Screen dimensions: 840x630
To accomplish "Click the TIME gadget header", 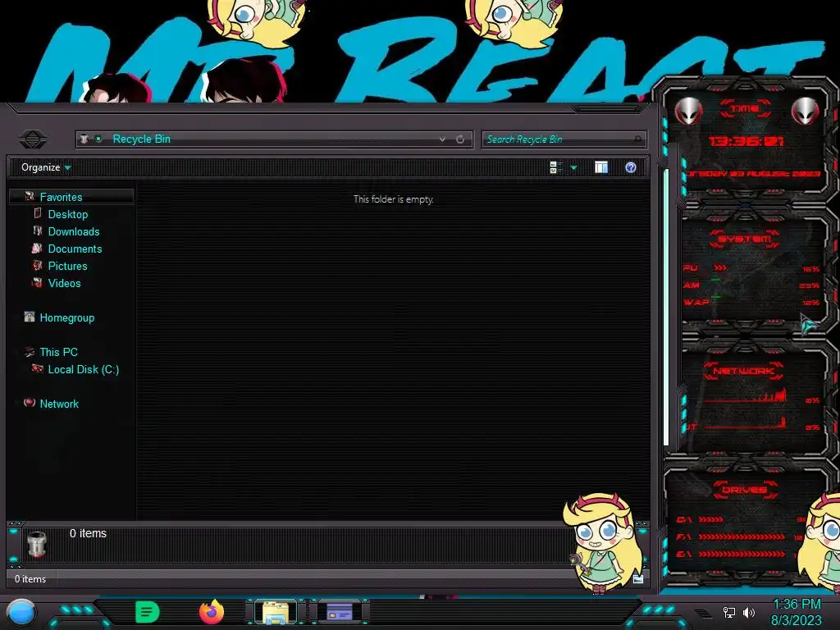I will click(x=745, y=108).
